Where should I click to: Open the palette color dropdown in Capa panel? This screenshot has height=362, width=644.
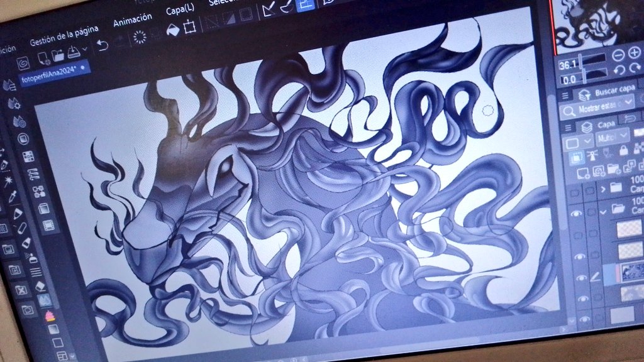coord(577,143)
